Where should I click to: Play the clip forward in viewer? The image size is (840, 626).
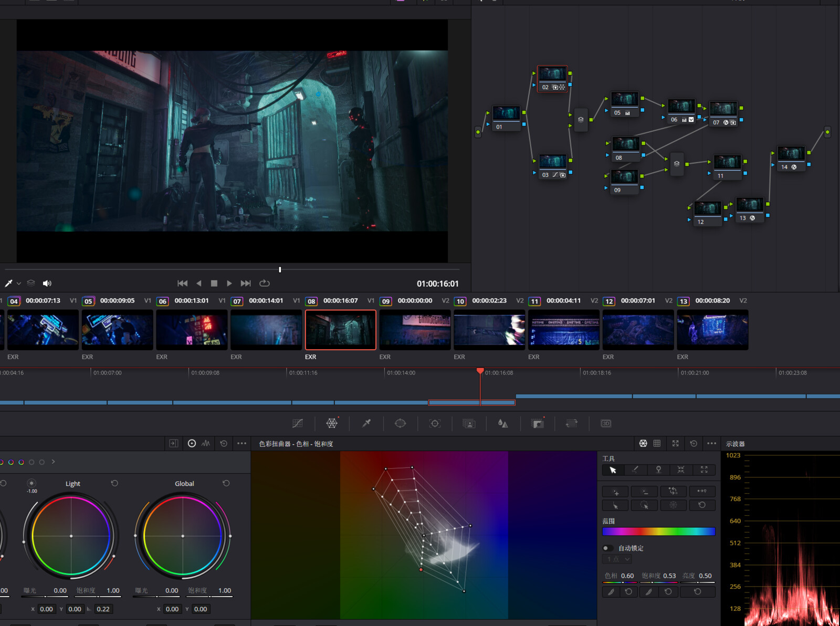coord(229,284)
